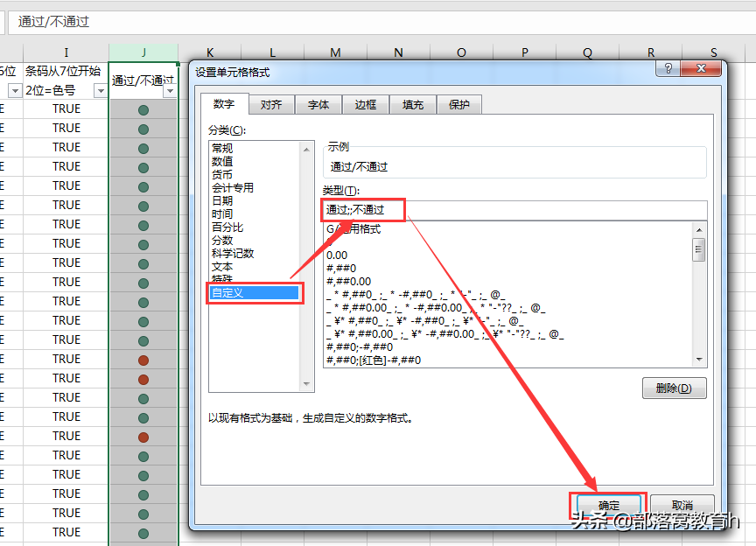This screenshot has height=546, width=756.
Task: Switch to the 对齐 tab
Action: [270, 103]
